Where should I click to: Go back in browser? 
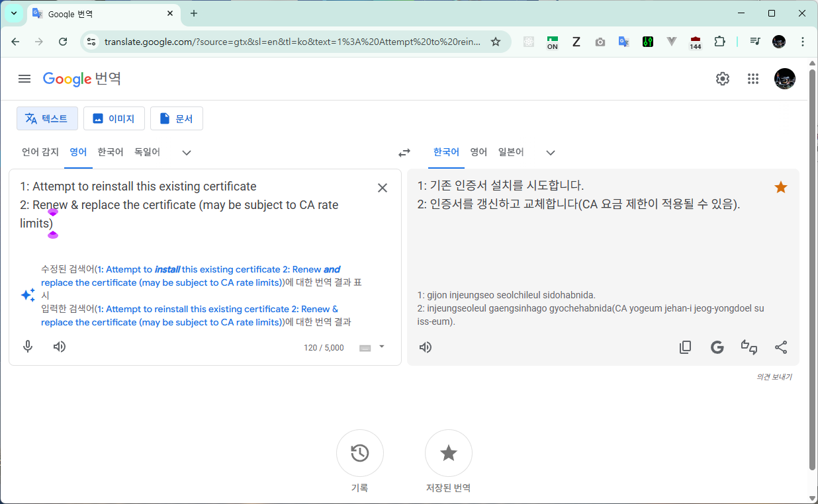click(16, 42)
